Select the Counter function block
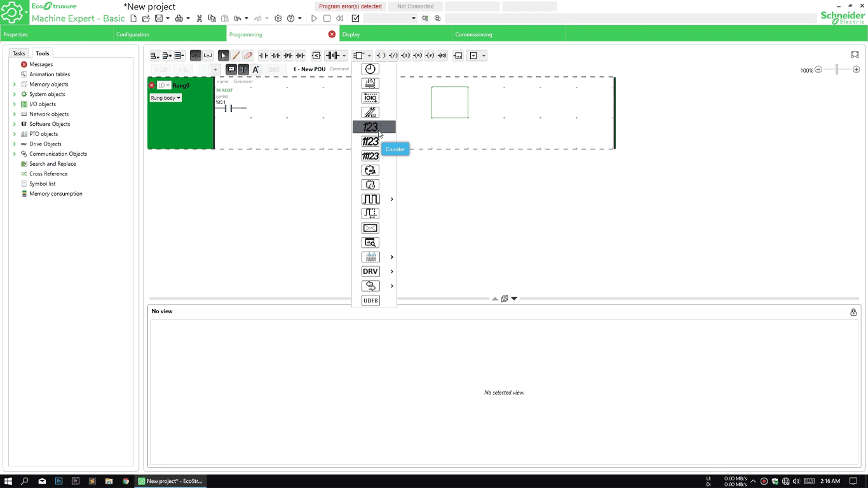This screenshot has width=868, height=488. point(370,127)
